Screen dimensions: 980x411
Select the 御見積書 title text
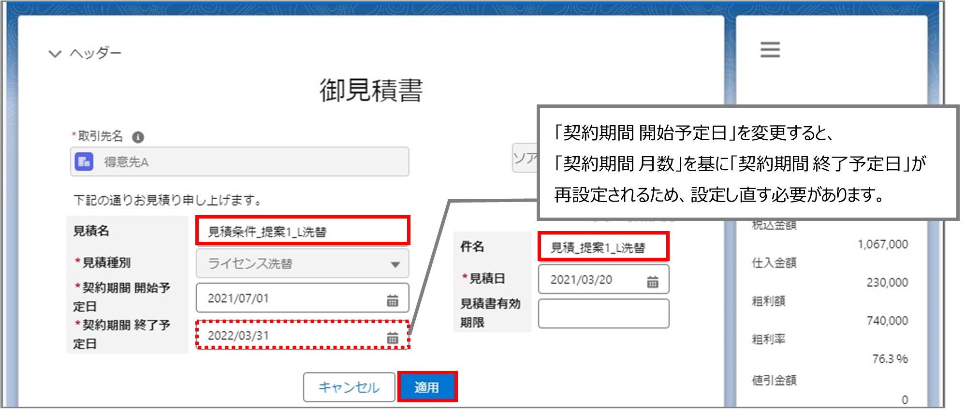[x=371, y=90]
